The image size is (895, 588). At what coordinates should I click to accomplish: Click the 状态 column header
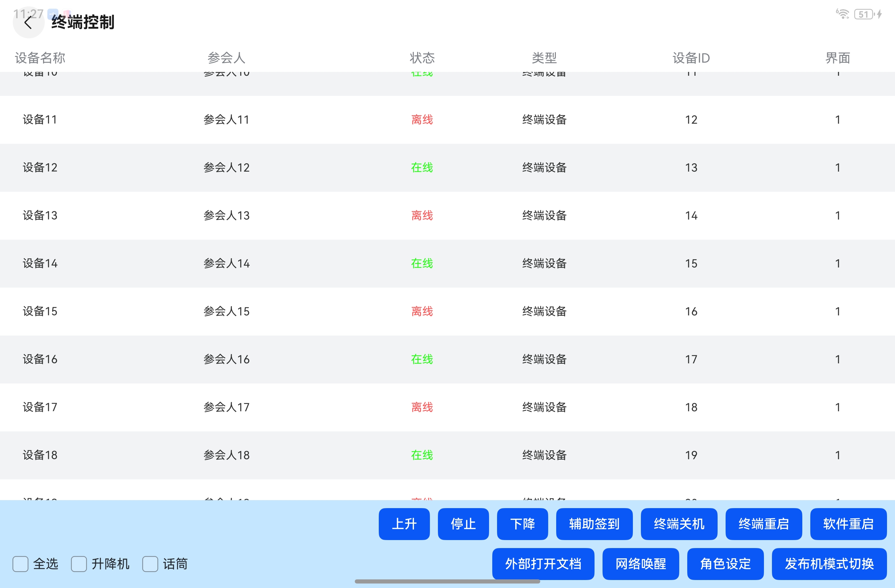[422, 58]
